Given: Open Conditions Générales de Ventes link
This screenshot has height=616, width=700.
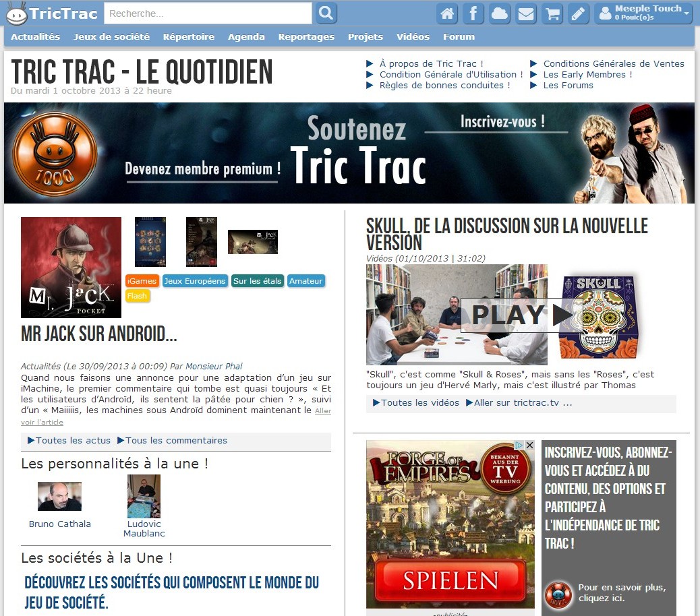Looking at the screenshot, I should pyautogui.click(x=614, y=64).
